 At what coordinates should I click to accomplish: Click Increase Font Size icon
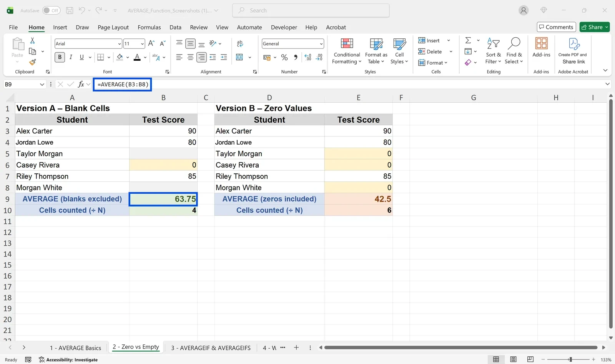pos(151,43)
